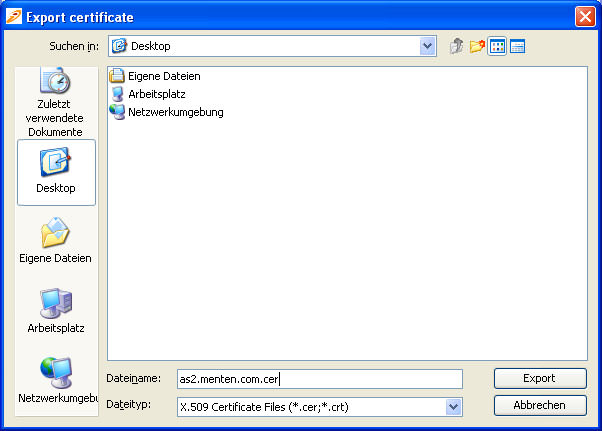Switch to details view in toolbar
Image resolution: width=602 pixels, height=431 pixels.
point(517,46)
